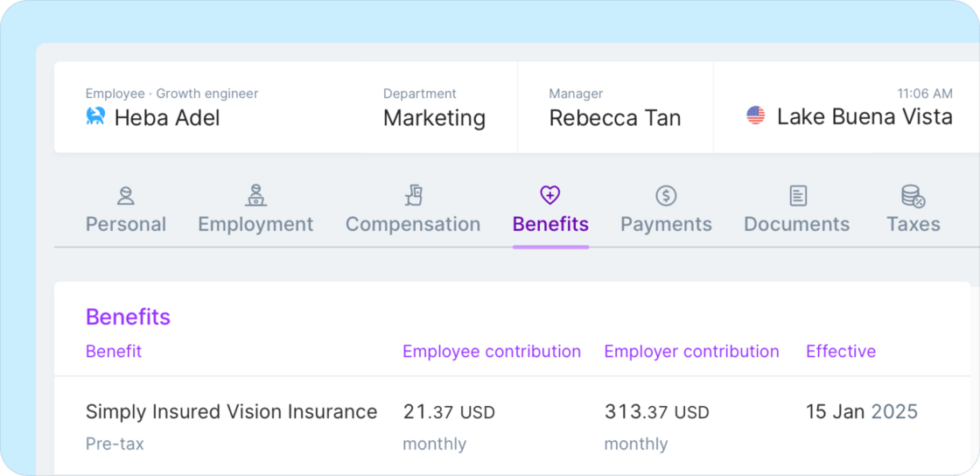Viewport: 980px width, 476px height.
Task: Click the Payments dollar circle icon
Action: click(x=666, y=195)
